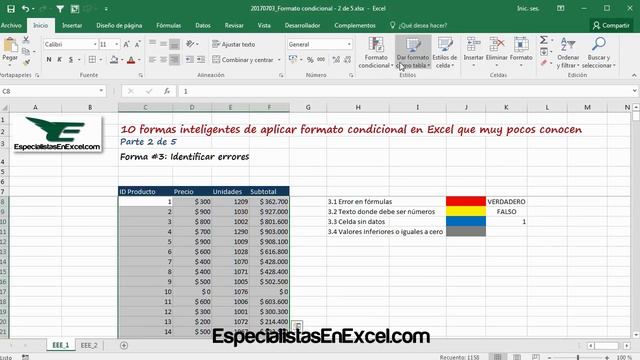The width and height of the screenshot is (640, 360).
Task: Click the AutoSum sigma icon
Action: click(544, 40)
